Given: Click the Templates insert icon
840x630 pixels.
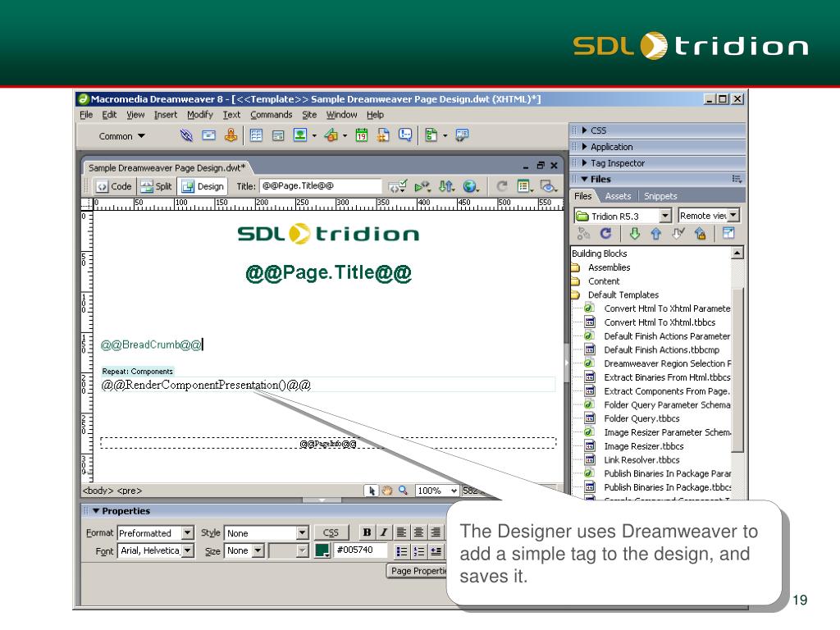Looking at the screenshot, I should tap(431, 135).
